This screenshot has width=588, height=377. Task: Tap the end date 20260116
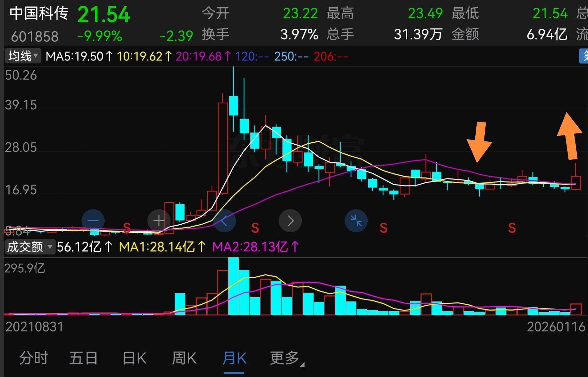(556, 327)
